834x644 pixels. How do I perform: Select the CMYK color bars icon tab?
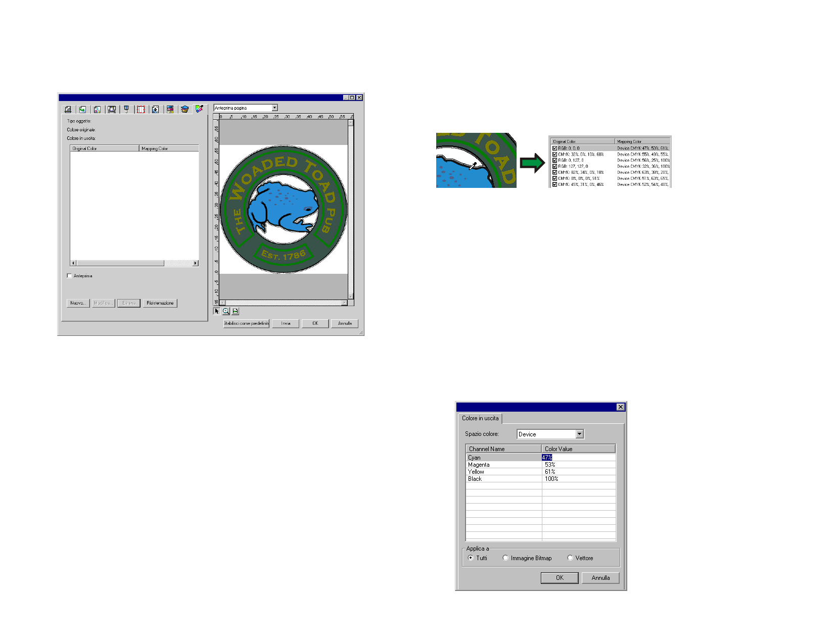[x=170, y=109]
